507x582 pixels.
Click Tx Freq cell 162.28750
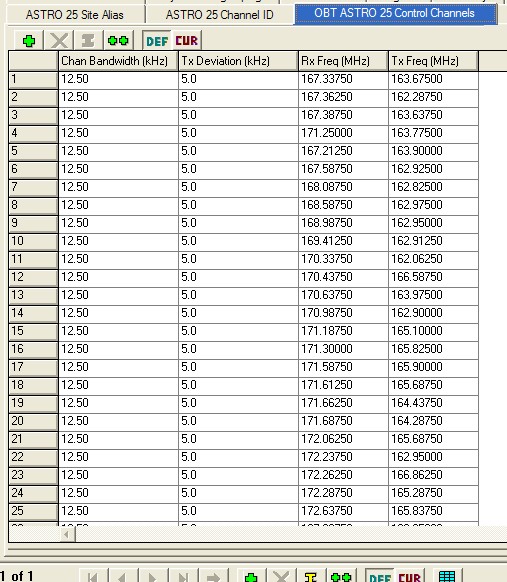tap(434, 98)
